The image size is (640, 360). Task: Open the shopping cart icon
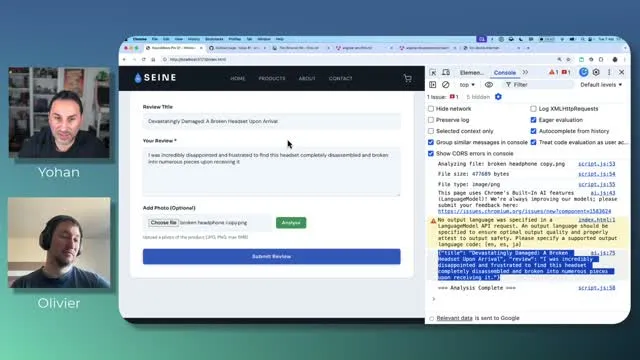point(407,78)
